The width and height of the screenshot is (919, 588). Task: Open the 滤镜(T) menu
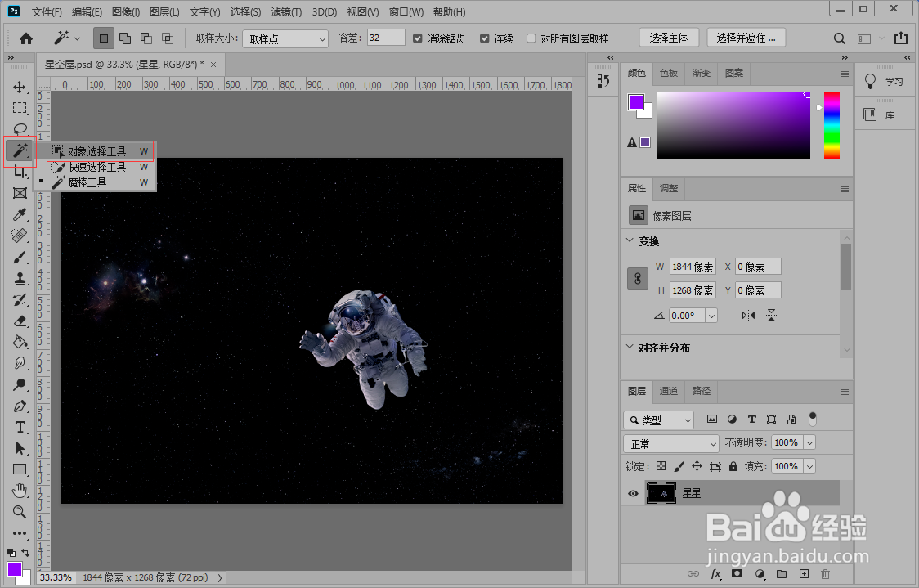[x=286, y=11]
